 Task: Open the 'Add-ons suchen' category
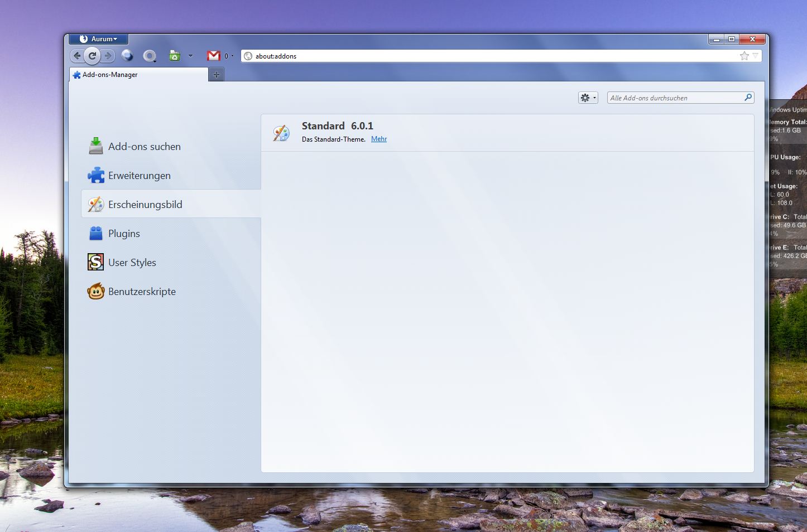point(171,147)
